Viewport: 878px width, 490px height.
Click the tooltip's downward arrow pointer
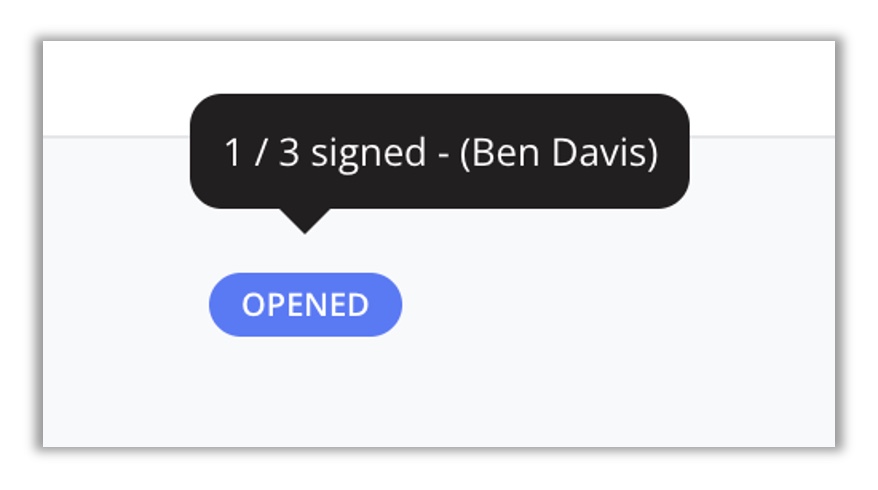point(305,221)
